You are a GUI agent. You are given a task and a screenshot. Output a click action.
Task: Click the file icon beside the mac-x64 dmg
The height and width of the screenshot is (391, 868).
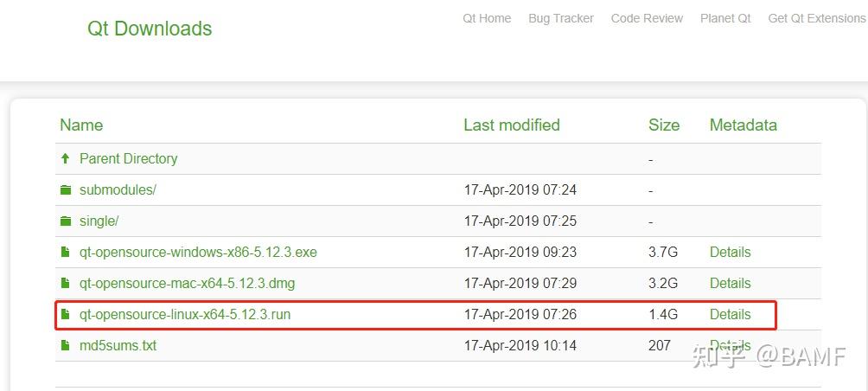[65, 284]
